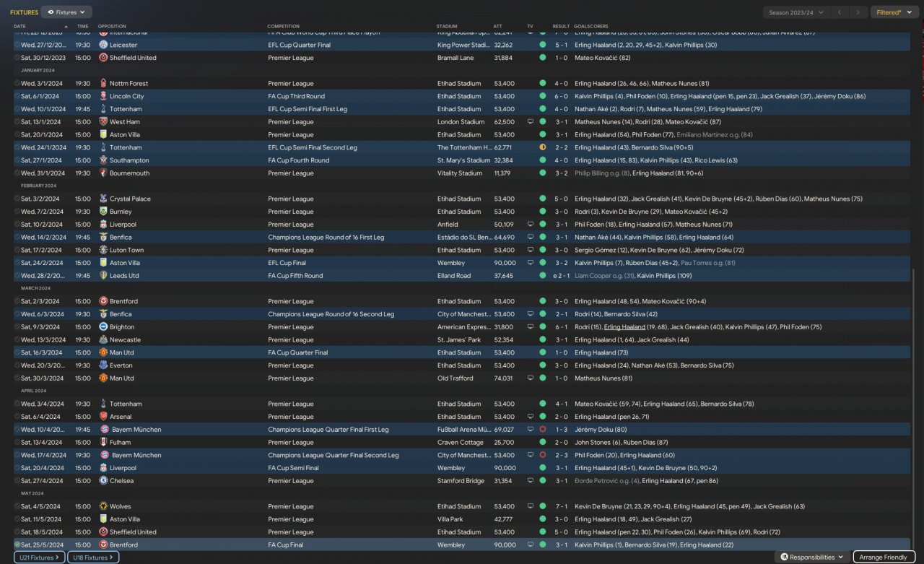Screen dimensions: 924x564
Task: Click the Matheus Nunes (81) goalscorer in the Man Utd row
Action: pyautogui.click(x=603, y=378)
